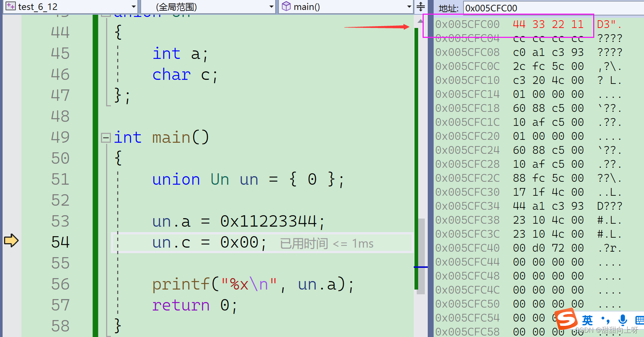Click memory address 0x005CFC3C
This screenshot has height=337, width=644.
click(467, 234)
